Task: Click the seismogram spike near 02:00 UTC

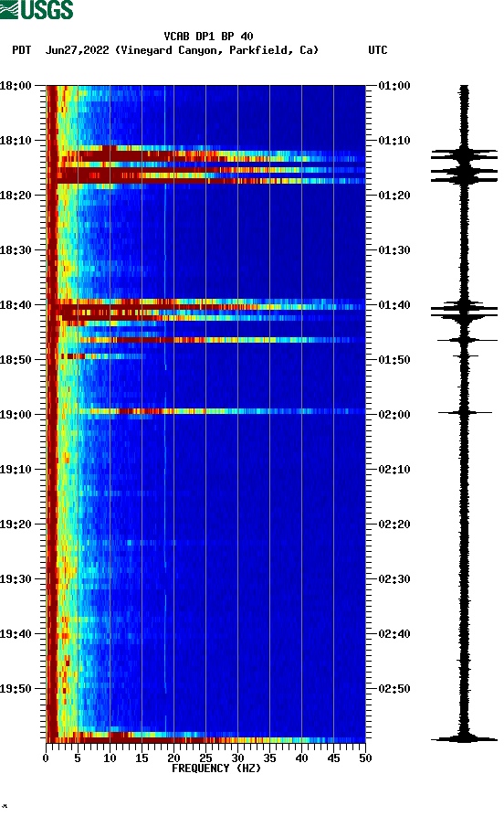Action: click(x=465, y=413)
